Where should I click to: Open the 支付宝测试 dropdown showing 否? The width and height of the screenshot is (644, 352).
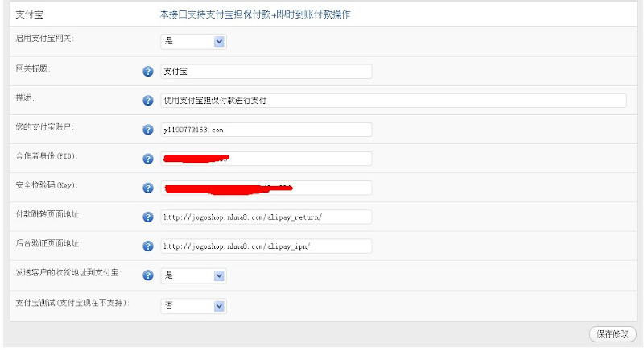(x=193, y=306)
